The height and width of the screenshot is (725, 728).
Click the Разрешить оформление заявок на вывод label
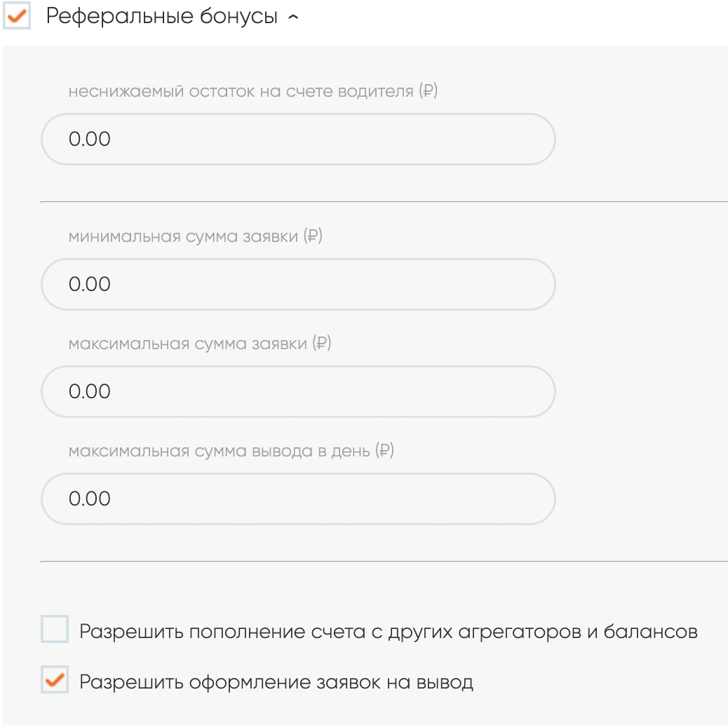click(276, 682)
